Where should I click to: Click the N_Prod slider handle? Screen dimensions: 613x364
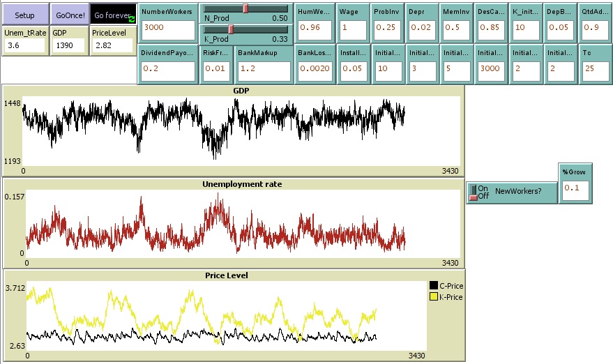245,8
